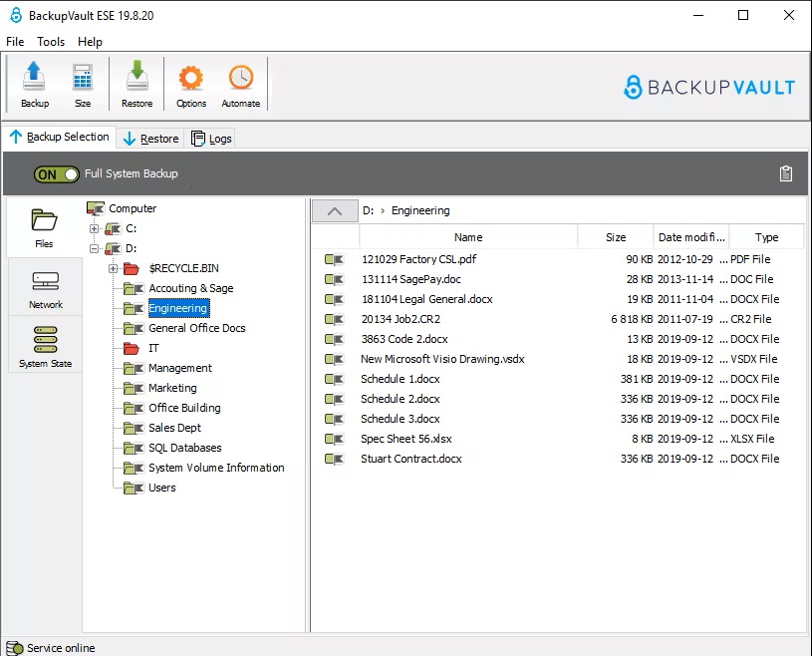
Task: Sort by the Name column header
Action: tap(468, 237)
